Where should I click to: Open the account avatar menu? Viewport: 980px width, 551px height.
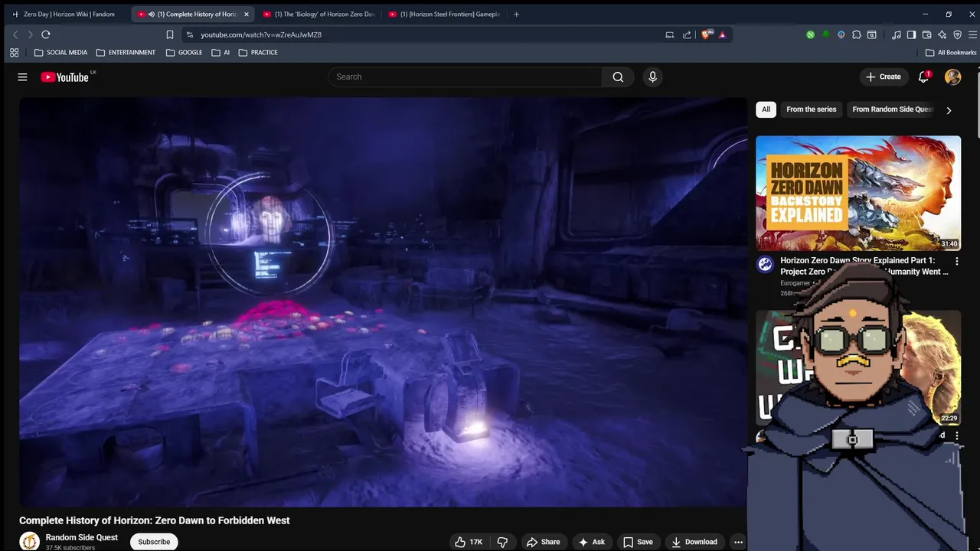point(952,77)
